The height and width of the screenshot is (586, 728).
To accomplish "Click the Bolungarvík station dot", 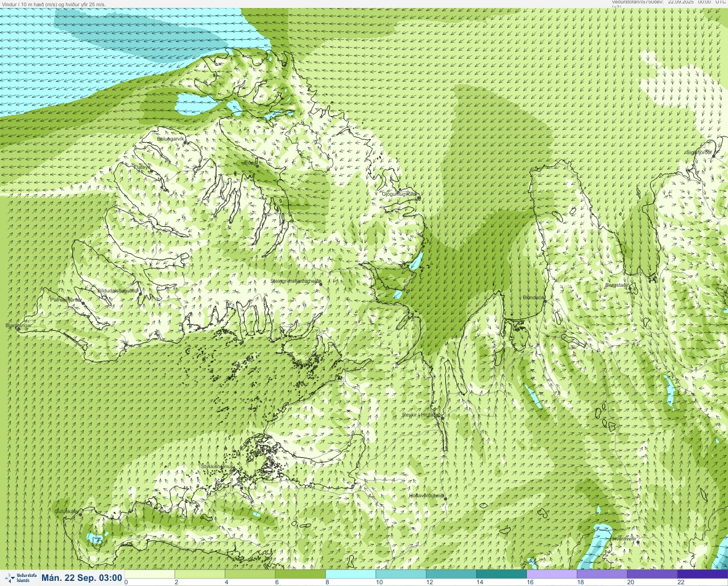I will tap(185, 142).
